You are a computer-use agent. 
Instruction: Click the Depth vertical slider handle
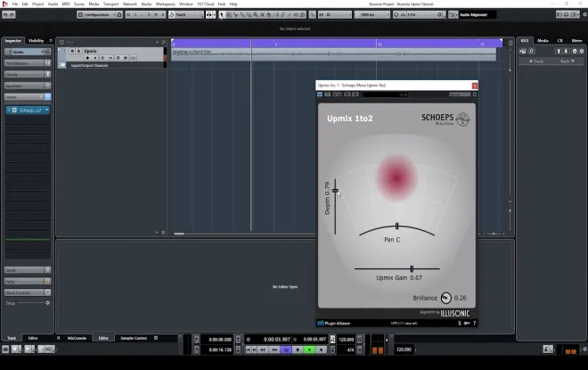click(x=335, y=191)
